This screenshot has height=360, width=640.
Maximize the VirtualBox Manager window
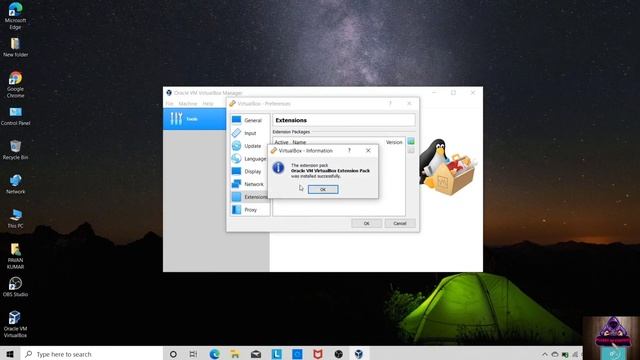tap(453, 93)
